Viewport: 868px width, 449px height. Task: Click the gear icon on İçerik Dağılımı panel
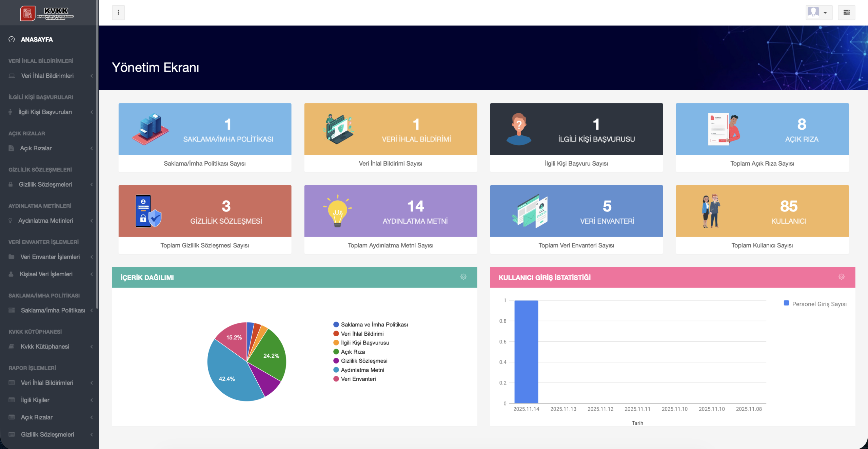pyautogui.click(x=463, y=277)
